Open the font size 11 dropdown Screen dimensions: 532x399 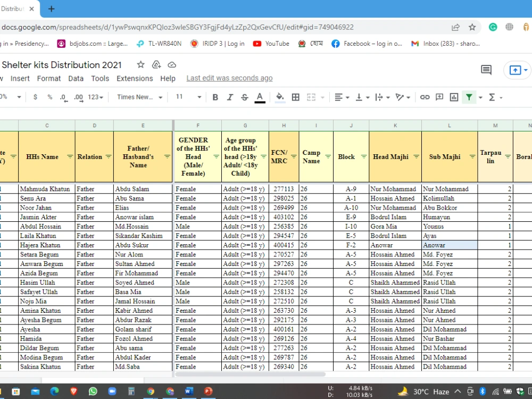pyautogui.click(x=189, y=97)
